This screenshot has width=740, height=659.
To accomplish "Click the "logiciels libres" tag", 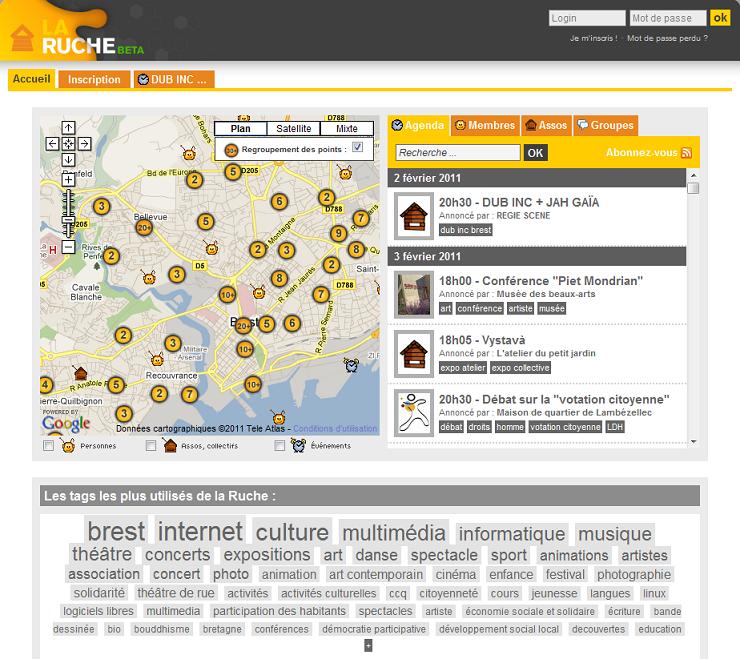I will [98, 611].
